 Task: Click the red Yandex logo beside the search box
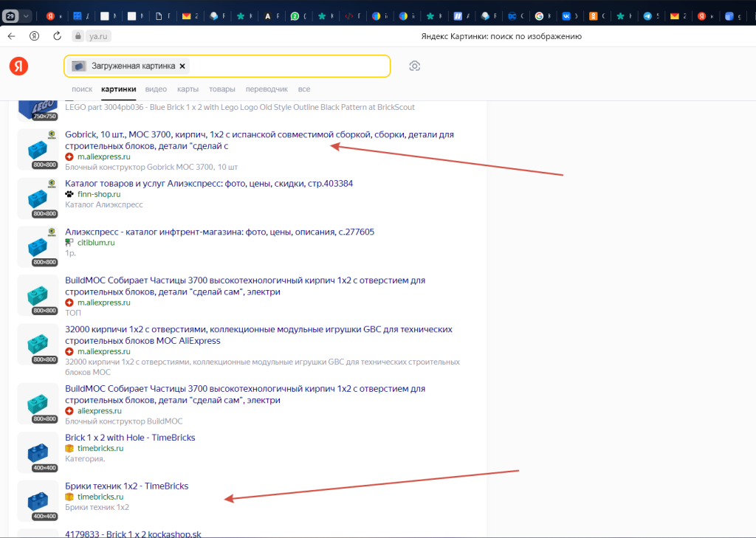pyautogui.click(x=18, y=66)
